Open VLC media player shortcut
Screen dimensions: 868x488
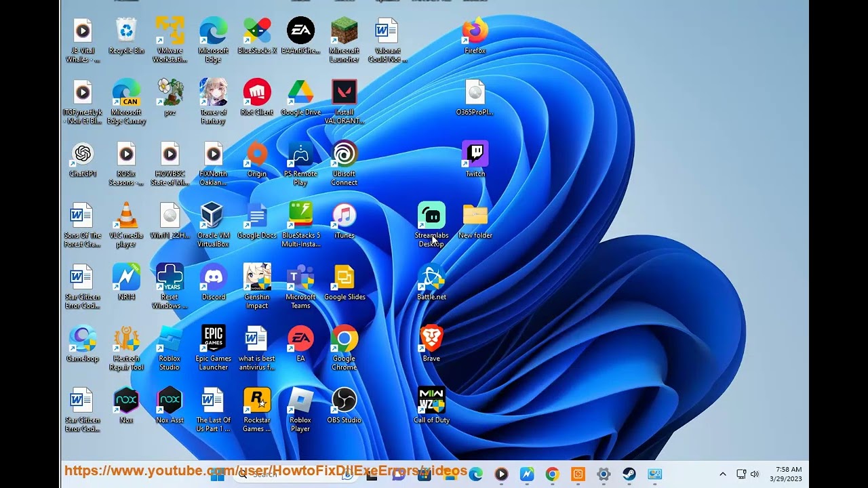(x=126, y=226)
